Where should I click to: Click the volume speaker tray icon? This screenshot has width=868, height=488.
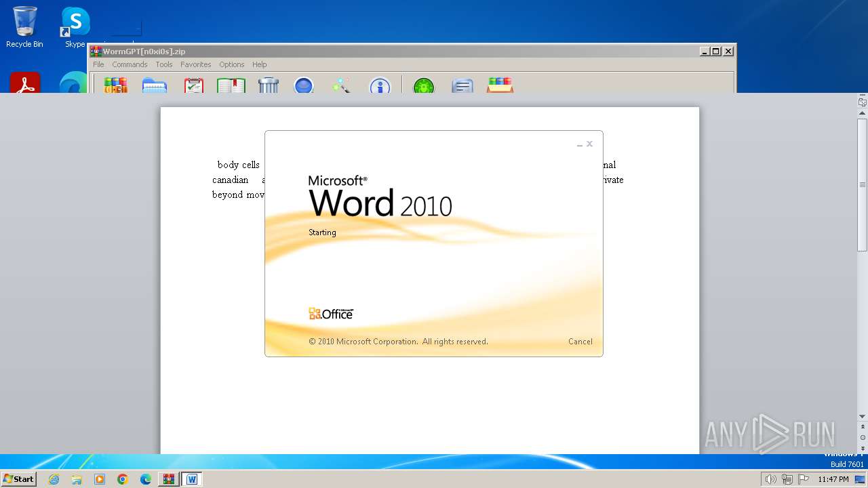pos(770,479)
